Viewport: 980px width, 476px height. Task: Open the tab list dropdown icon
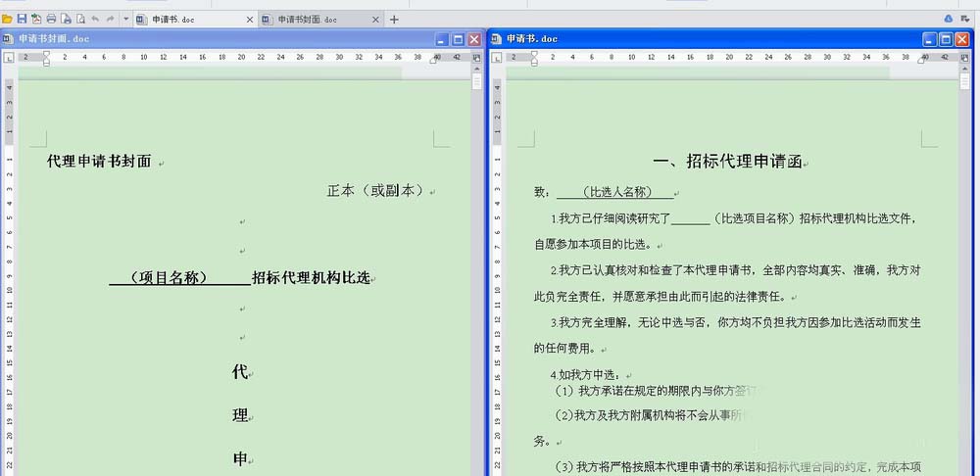point(967,20)
